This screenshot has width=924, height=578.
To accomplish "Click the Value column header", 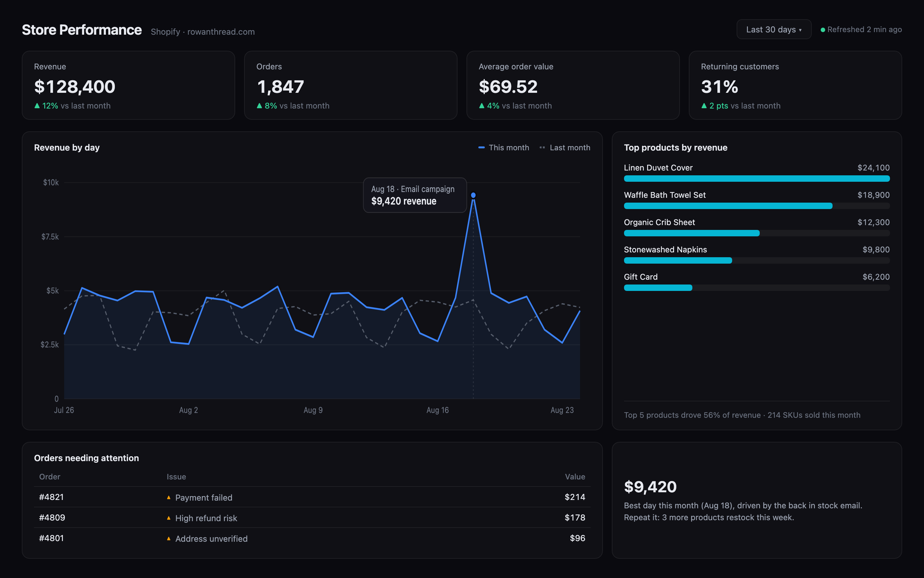I will pyautogui.click(x=575, y=477).
